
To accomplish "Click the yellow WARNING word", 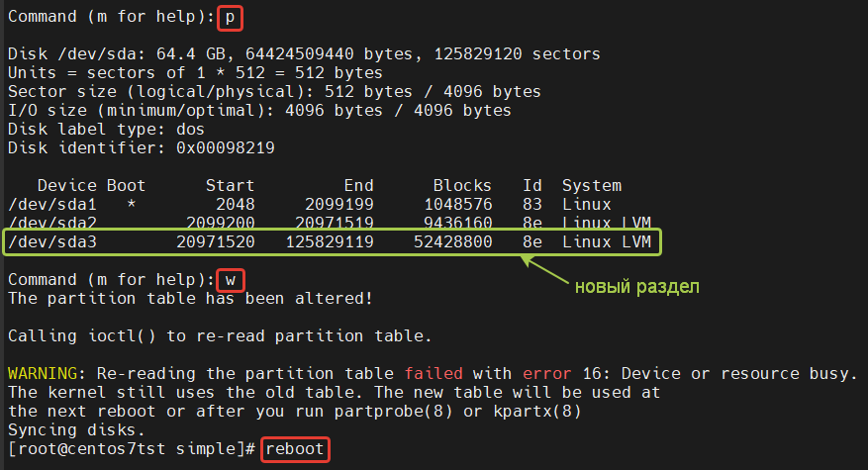I will pos(46,373).
